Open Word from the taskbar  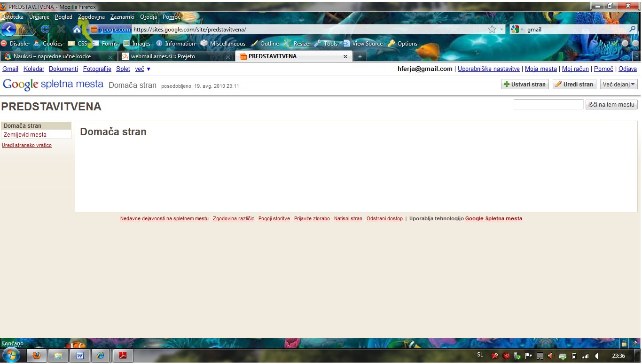click(x=79, y=356)
